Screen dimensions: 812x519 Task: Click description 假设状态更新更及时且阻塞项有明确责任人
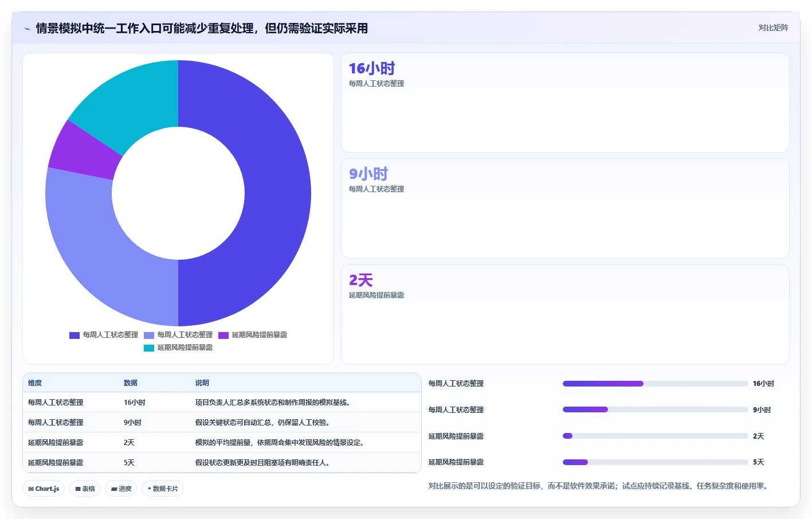click(262, 463)
